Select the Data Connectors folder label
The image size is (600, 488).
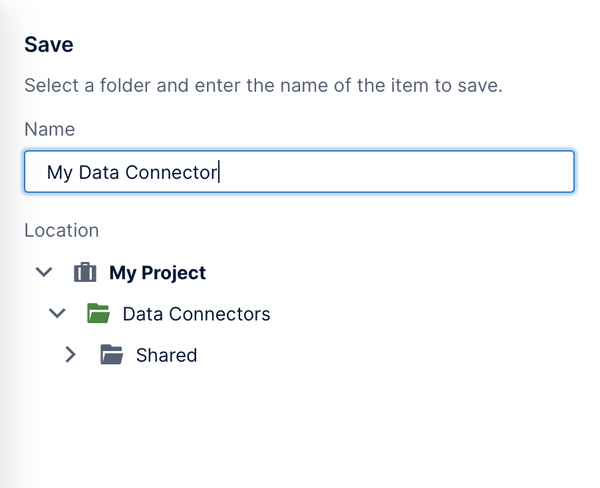click(x=196, y=314)
